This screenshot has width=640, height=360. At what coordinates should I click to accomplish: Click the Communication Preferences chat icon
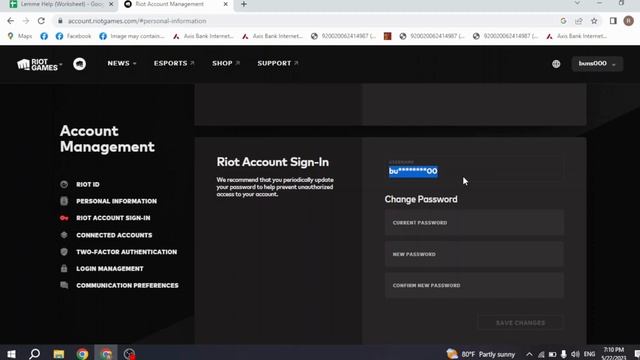coord(64,285)
